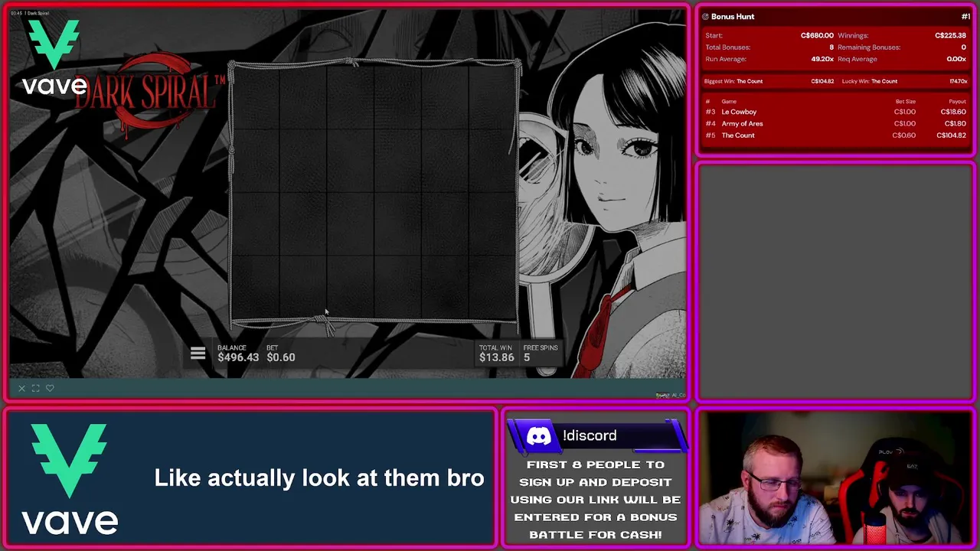The height and width of the screenshot is (551, 980).
Task: Click the Run Average value 49.20x
Action: (822, 59)
